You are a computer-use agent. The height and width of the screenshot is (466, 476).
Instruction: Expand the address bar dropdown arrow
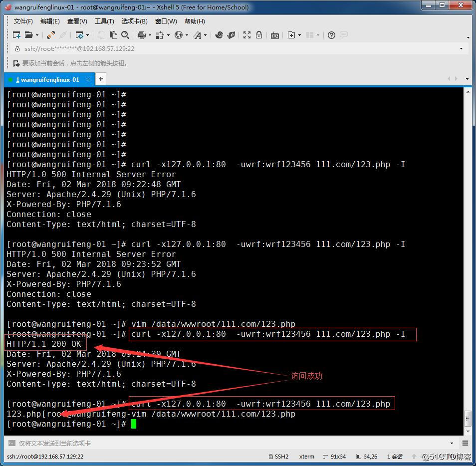(x=461, y=48)
